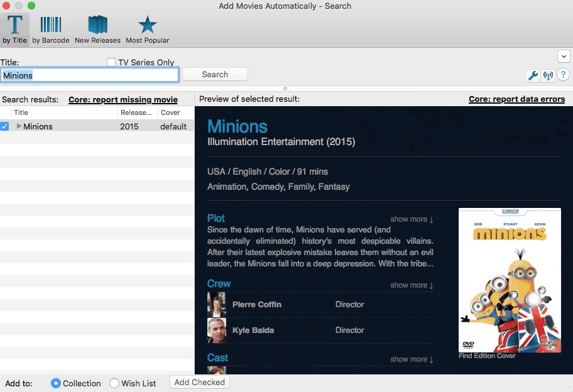Click the Title search input field
The width and height of the screenshot is (573, 392).
coord(89,75)
